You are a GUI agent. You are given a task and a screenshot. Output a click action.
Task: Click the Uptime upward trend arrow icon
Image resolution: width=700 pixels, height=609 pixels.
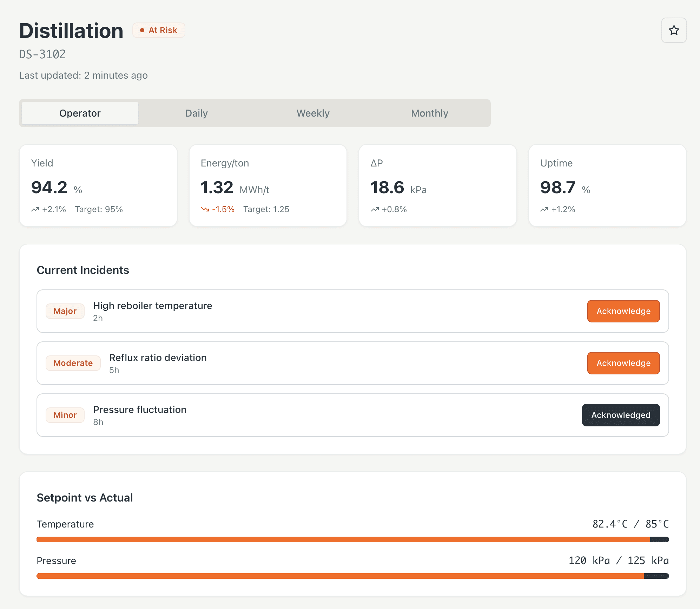pos(544,210)
